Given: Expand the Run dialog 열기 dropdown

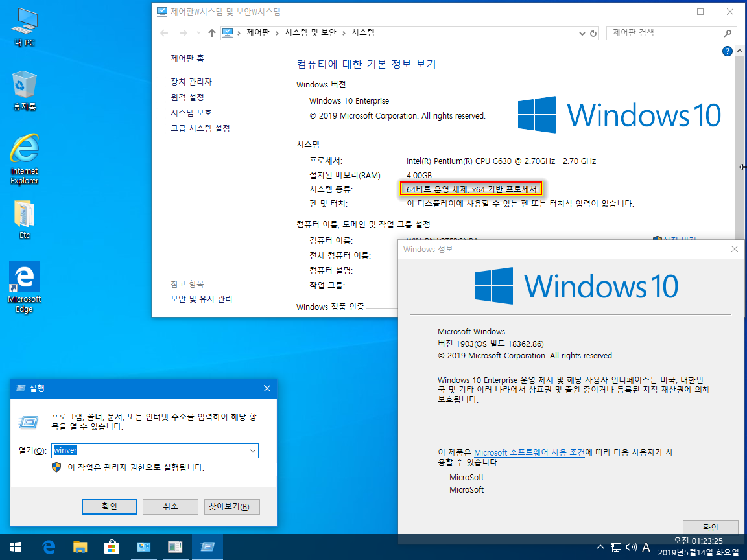Looking at the screenshot, I should [x=252, y=451].
